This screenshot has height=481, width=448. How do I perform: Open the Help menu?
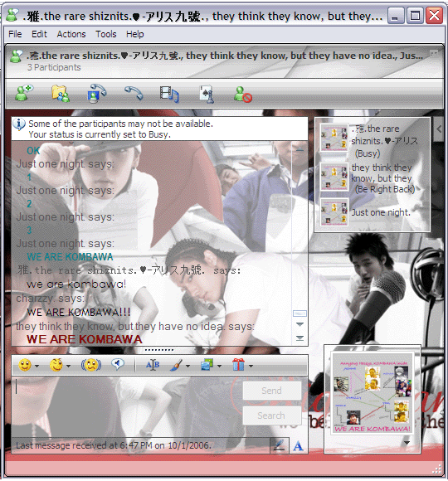[x=135, y=34]
